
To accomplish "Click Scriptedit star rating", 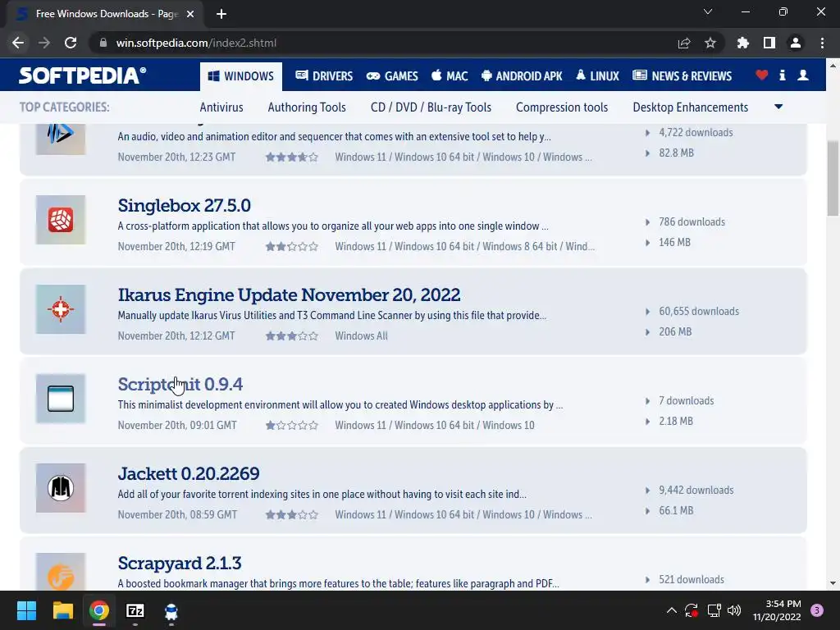I will pos(292,426).
